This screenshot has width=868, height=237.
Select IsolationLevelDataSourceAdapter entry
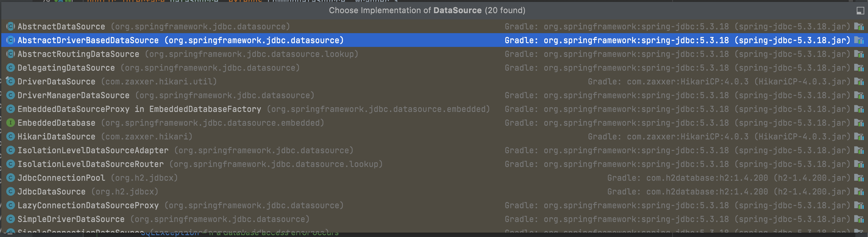point(93,150)
